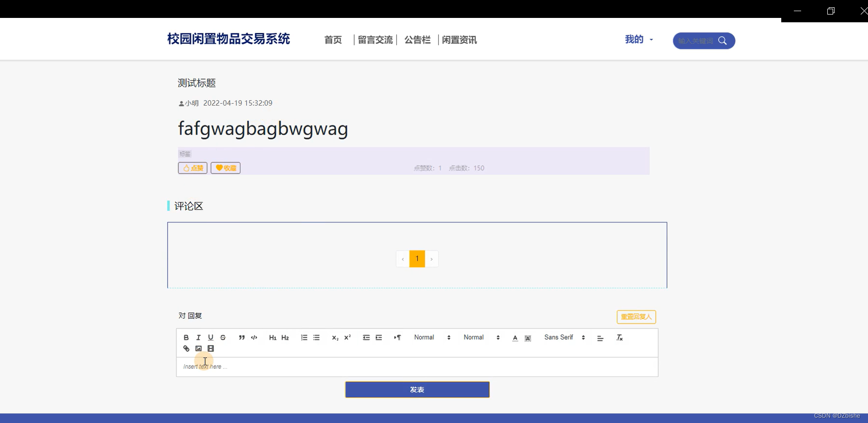
Task: Apply subscript formatting
Action: [335, 338]
